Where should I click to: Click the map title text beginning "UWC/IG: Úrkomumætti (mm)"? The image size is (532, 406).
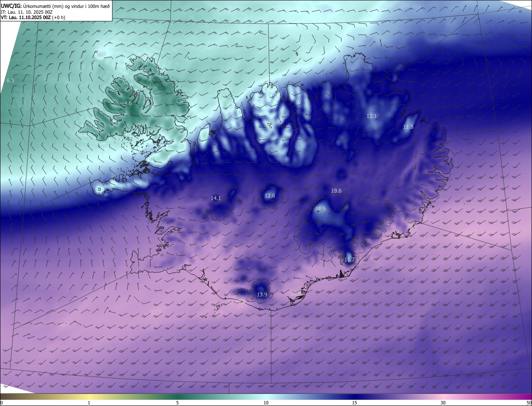[55, 6]
